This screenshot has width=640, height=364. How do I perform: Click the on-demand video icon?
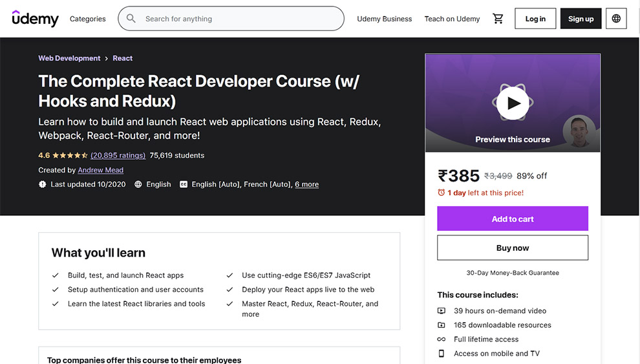coord(442,311)
